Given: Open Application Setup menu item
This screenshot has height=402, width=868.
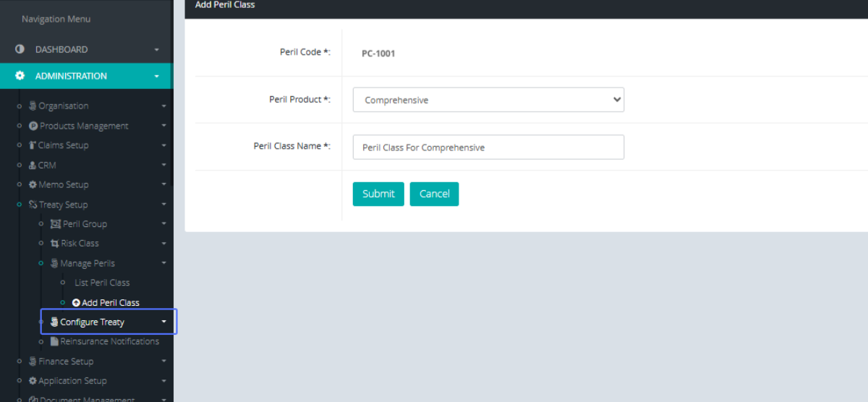Looking at the screenshot, I should click(72, 381).
